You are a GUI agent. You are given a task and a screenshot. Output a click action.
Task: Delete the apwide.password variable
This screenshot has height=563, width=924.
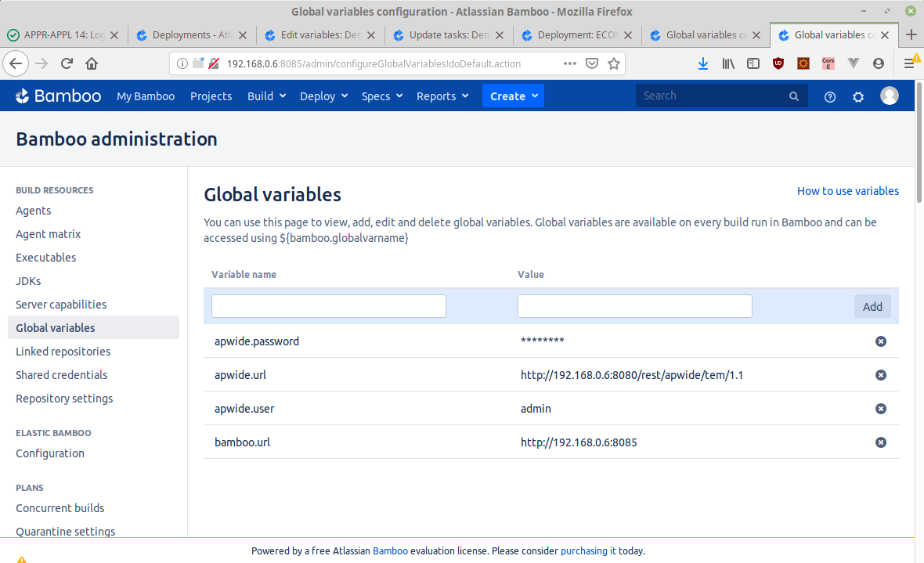point(880,341)
